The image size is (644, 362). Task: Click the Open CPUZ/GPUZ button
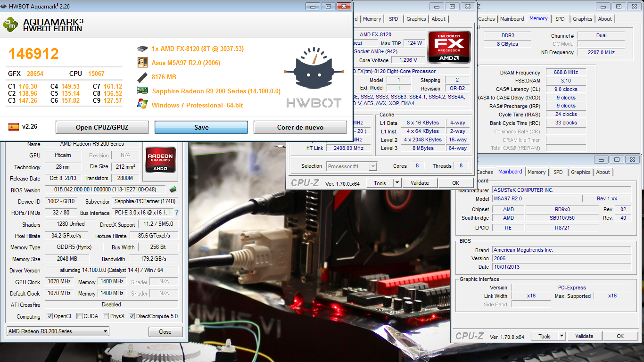(x=102, y=127)
